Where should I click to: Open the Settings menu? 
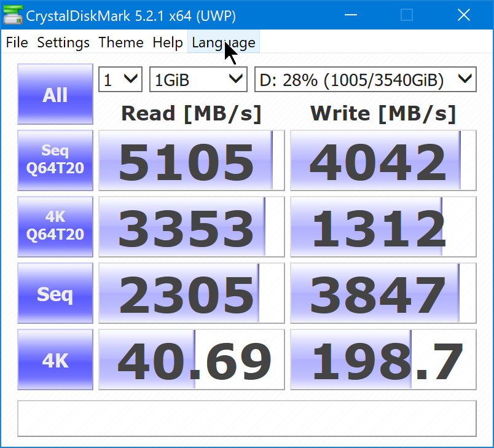click(63, 42)
